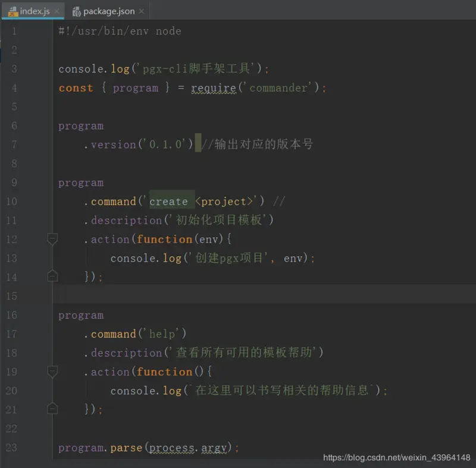The height and width of the screenshot is (468, 476).
Task: Close the package.json tab
Action: pos(141,11)
